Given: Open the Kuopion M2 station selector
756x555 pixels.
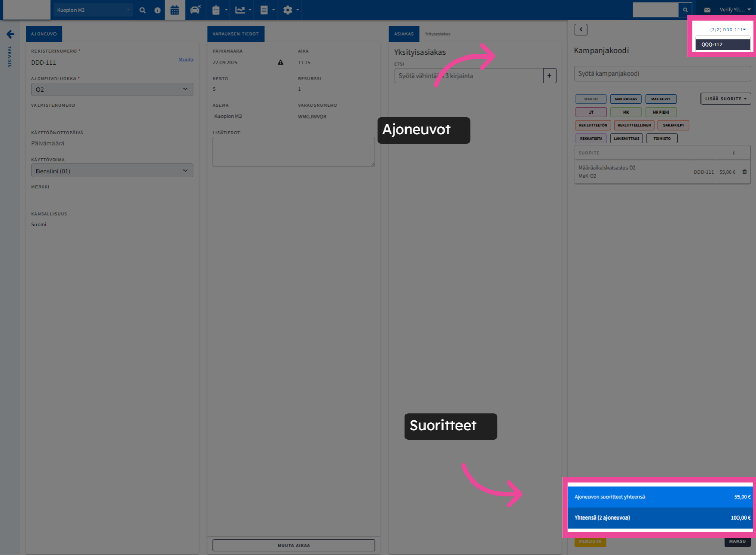Looking at the screenshot, I should (93, 10).
